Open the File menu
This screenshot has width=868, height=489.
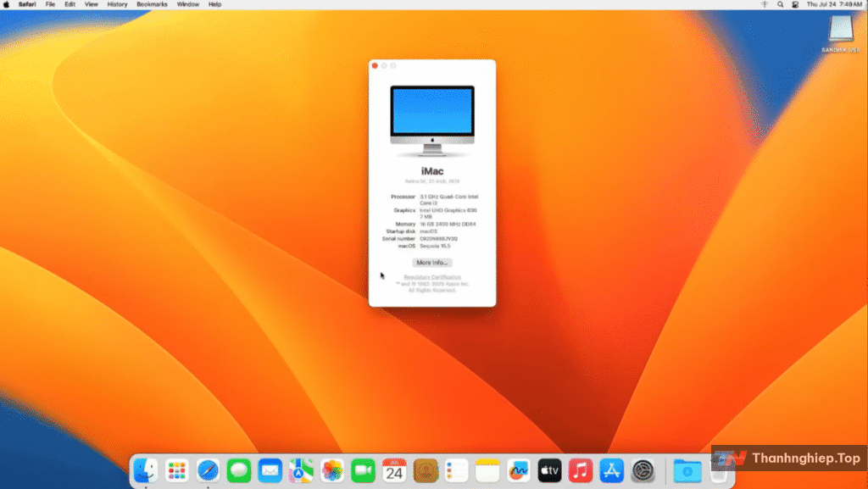point(50,4)
